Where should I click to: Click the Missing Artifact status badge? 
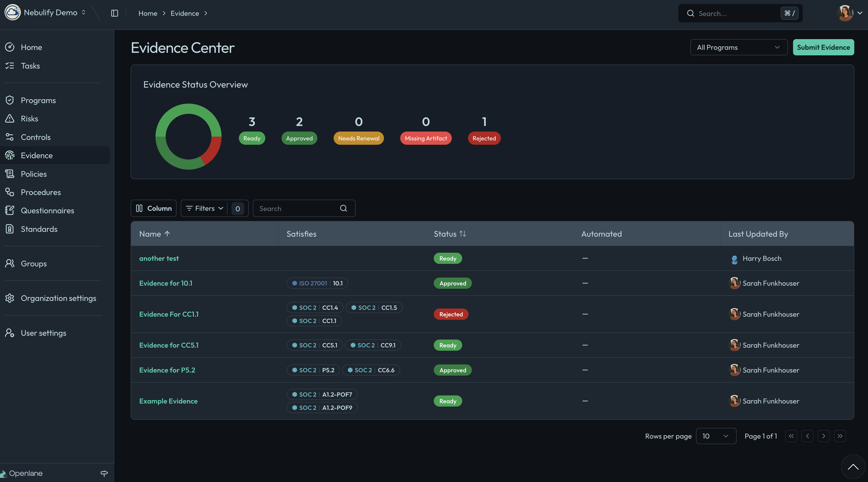click(426, 138)
